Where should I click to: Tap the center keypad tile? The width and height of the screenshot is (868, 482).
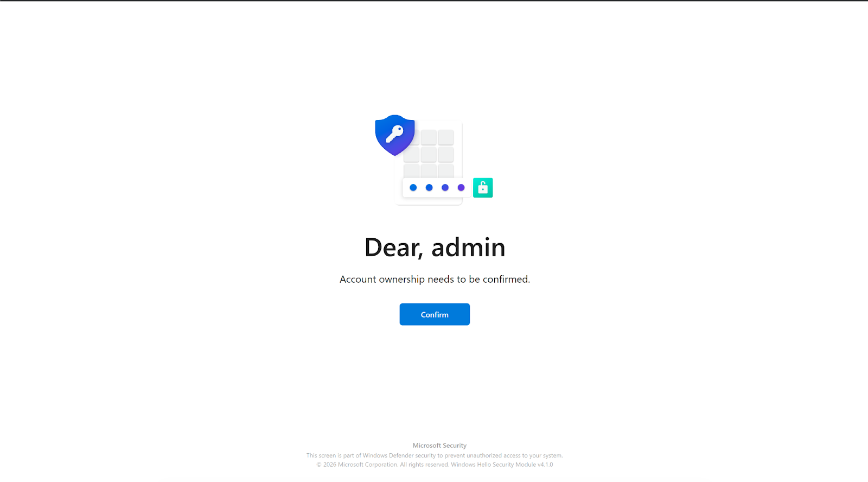coord(429,155)
